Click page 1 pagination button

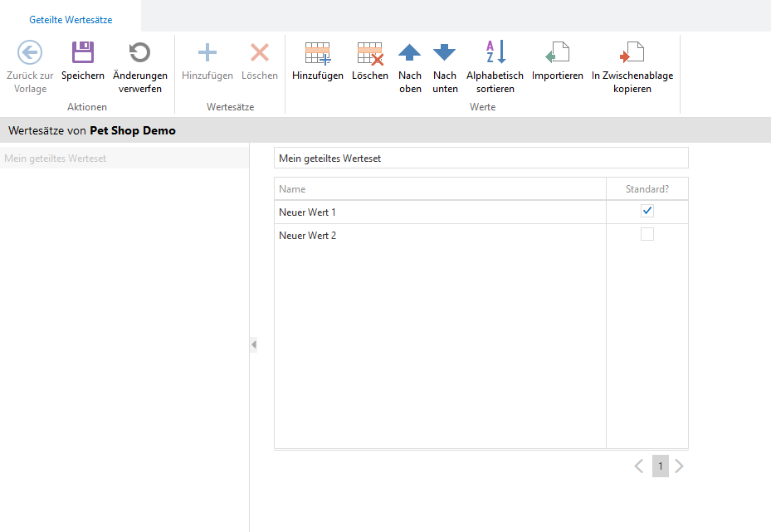pyautogui.click(x=660, y=466)
